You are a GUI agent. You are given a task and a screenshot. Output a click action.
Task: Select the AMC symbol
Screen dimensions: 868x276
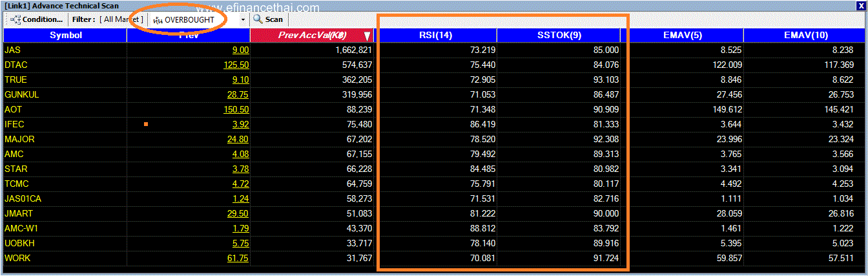tap(14, 154)
